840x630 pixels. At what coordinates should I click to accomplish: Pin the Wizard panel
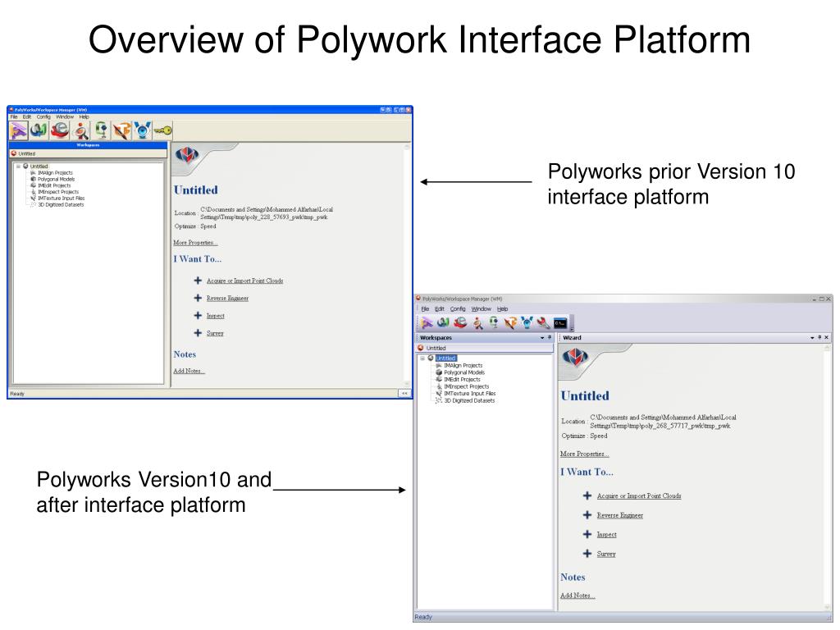point(819,337)
